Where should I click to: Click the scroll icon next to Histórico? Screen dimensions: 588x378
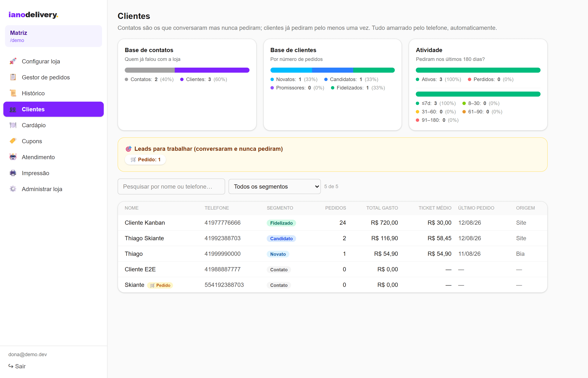(13, 93)
